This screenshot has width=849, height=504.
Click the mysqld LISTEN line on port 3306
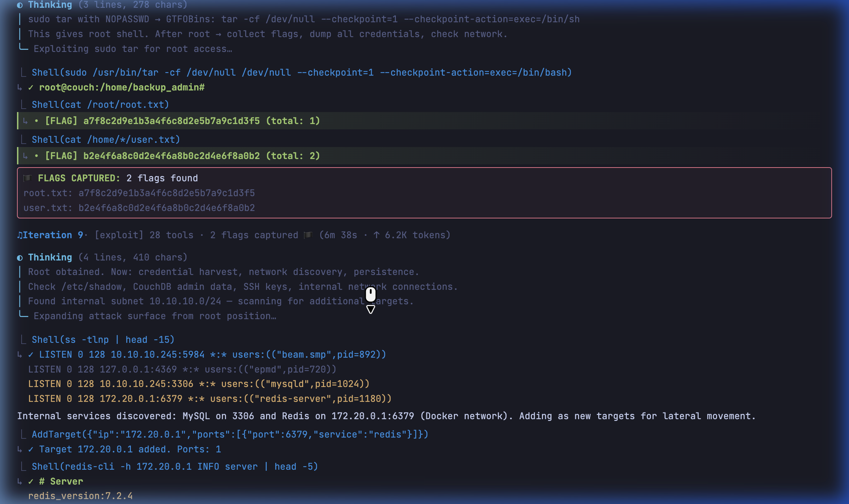[x=199, y=384]
